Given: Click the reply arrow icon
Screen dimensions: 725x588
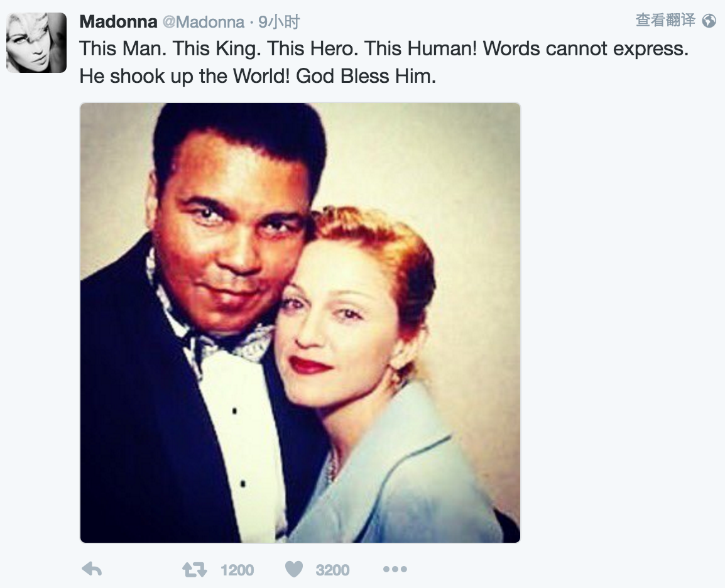Looking at the screenshot, I should pos(92,569).
